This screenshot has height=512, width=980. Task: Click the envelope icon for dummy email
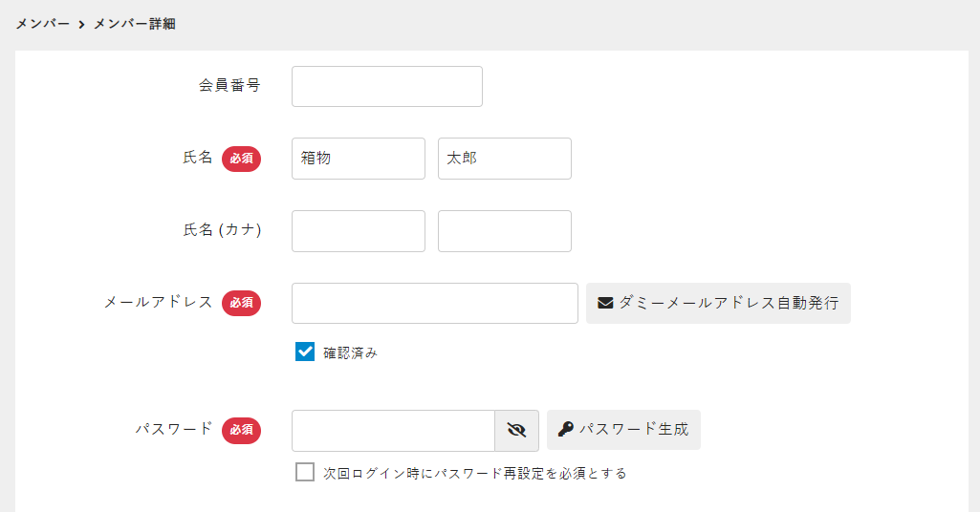[x=605, y=303]
